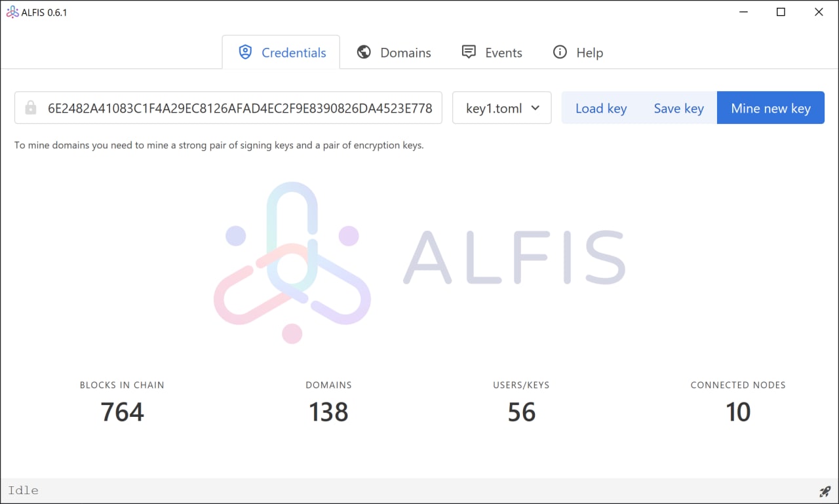Maximize the ALFIS window

coord(781,12)
